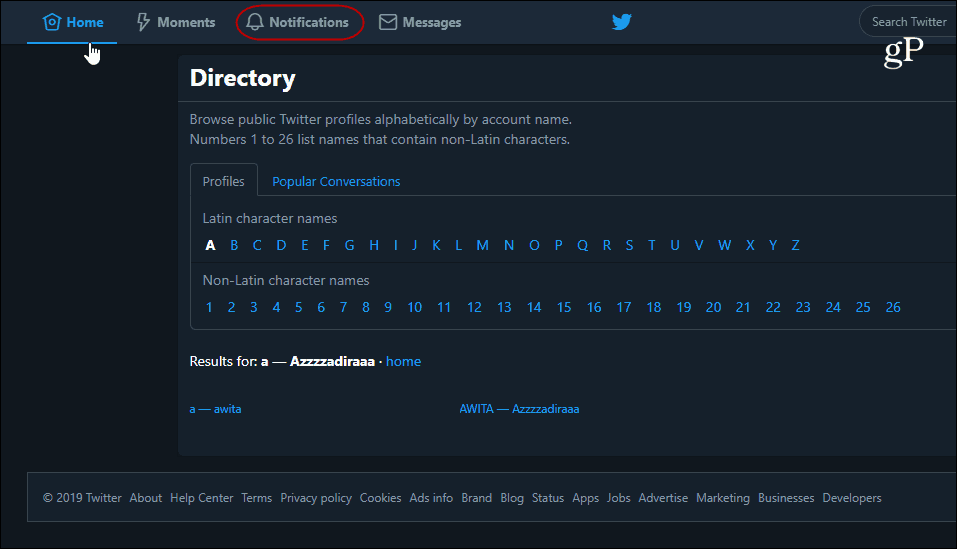Click the Home house icon
Screen dimensions: 957x549
click(x=52, y=22)
